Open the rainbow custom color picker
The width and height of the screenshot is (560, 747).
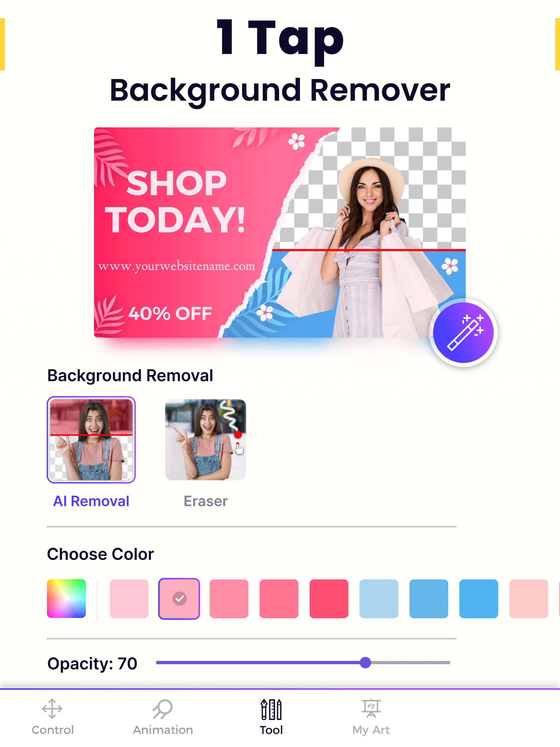66,599
